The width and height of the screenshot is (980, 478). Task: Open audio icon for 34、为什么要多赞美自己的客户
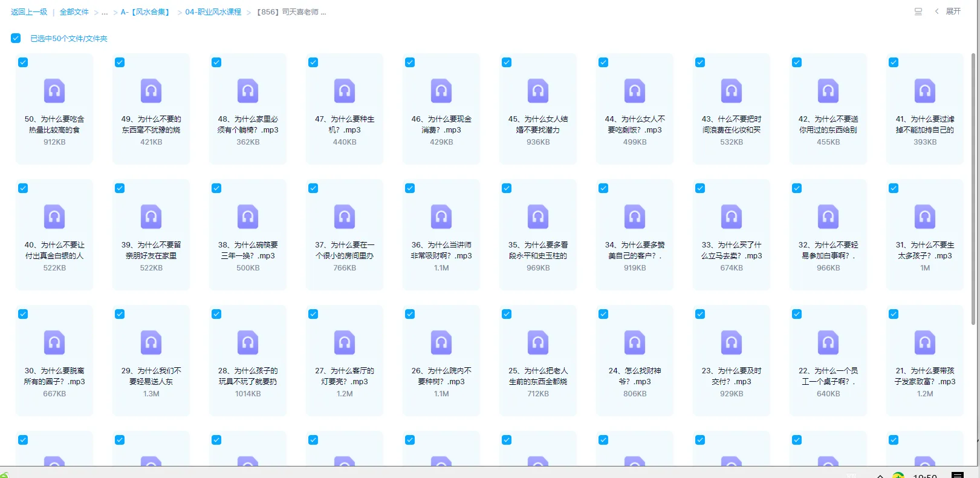pyautogui.click(x=635, y=217)
